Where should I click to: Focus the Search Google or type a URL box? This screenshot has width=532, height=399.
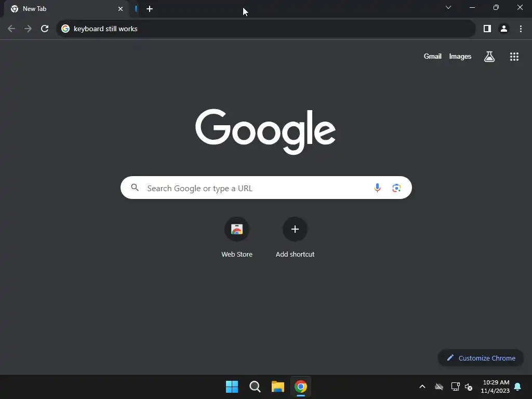click(x=266, y=188)
